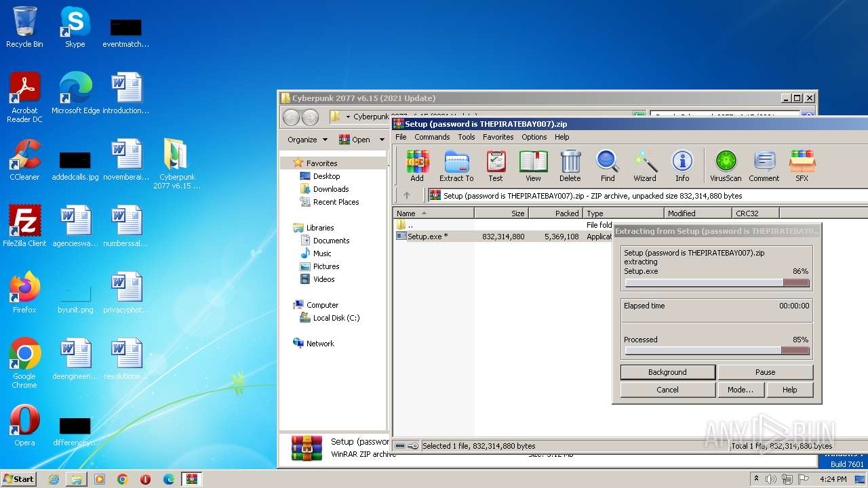The width and height of the screenshot is (868, 488).
Task: Click the Delete toolbar icon
Action: (x=570, y=166)
